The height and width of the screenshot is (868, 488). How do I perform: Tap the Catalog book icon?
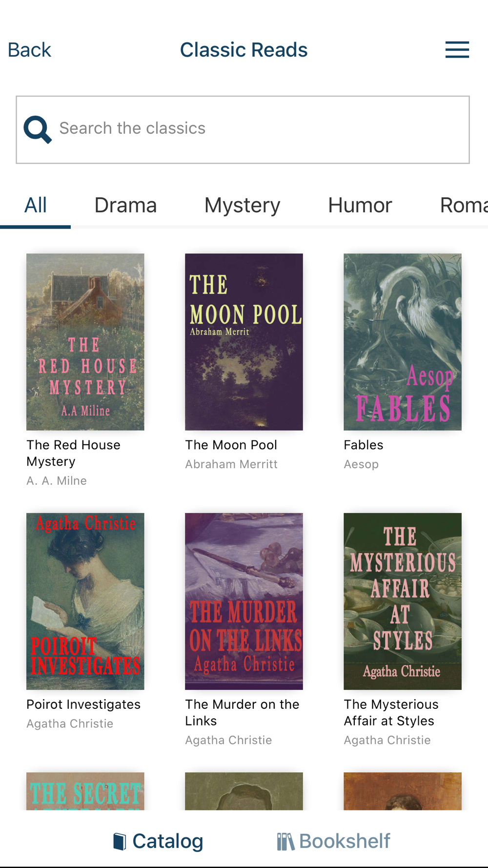120,841
